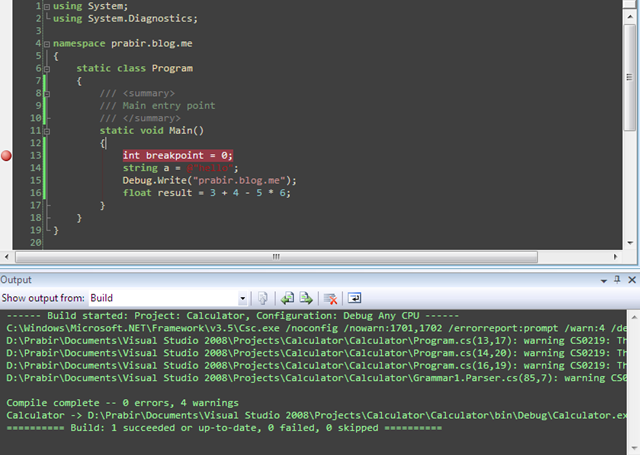Image resolution: width=640 pixels, height=455 pixels.
Task: Click the Debug.Write call on line 15
Action: pyautogui.click(x=209, y=180)
